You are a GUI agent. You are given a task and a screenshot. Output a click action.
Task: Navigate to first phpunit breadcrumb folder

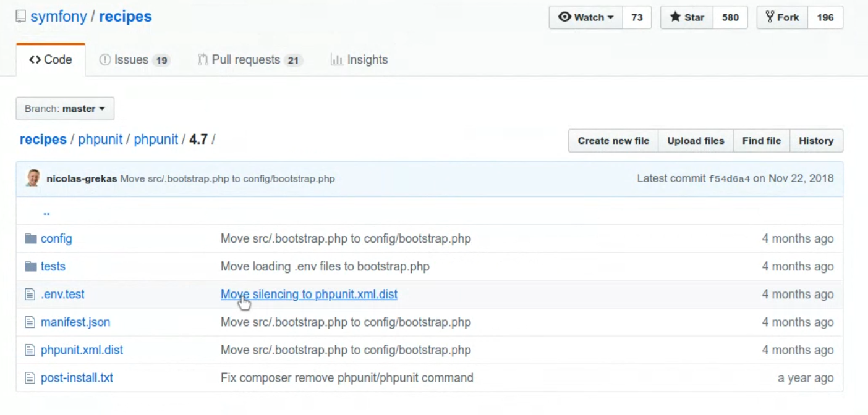100,140
